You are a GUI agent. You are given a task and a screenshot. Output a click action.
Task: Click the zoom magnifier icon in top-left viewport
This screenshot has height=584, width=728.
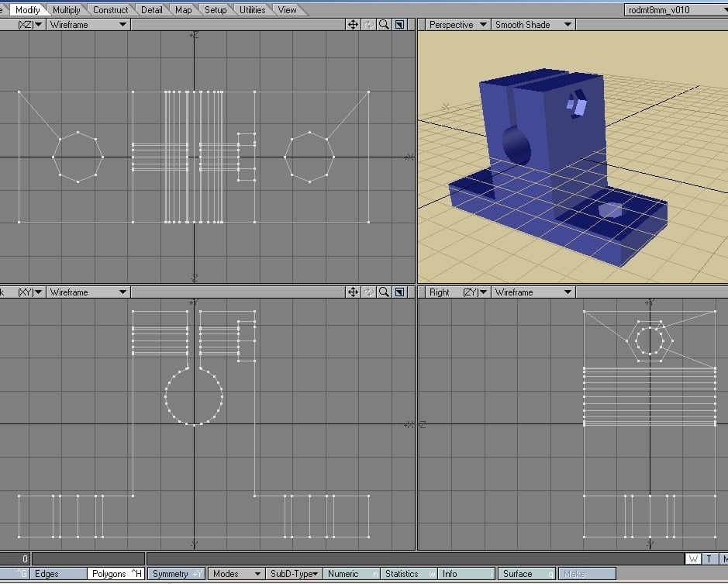coord(383,25)
